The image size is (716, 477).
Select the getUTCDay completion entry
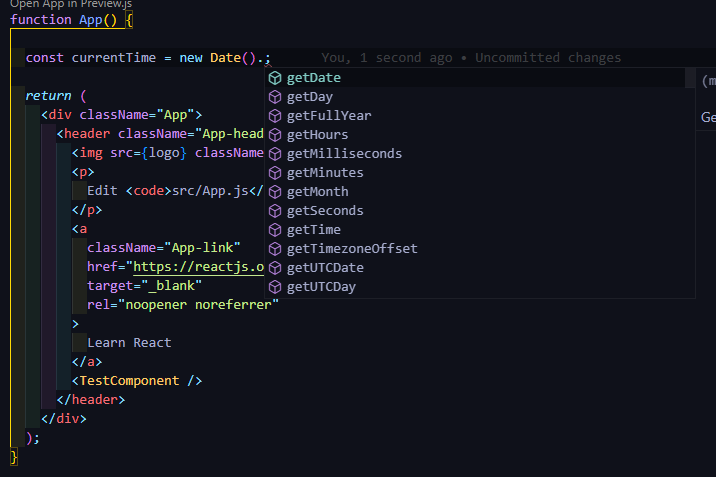click(x=321, y=287)
